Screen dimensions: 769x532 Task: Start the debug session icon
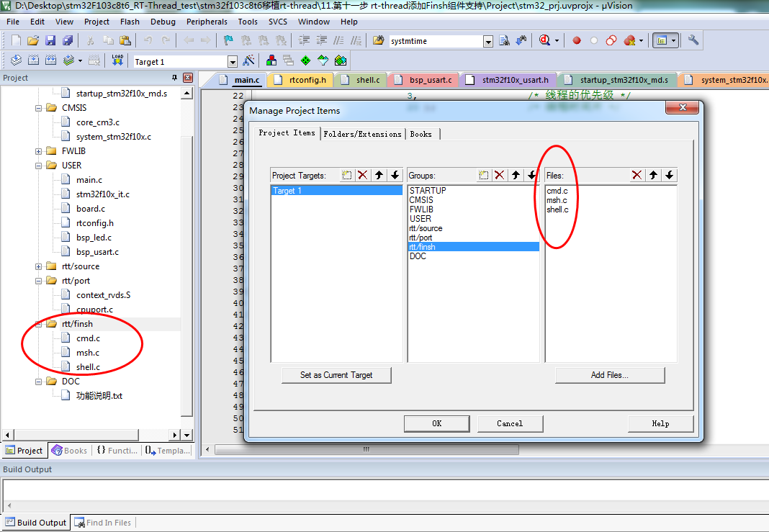pos(544,40)
